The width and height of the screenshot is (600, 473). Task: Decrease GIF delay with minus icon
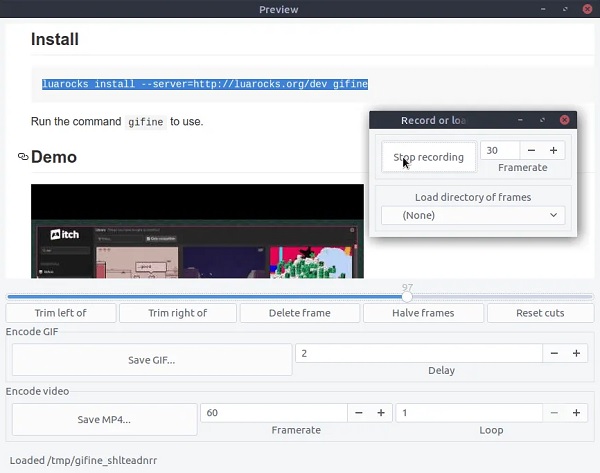(x=554, y=353)
